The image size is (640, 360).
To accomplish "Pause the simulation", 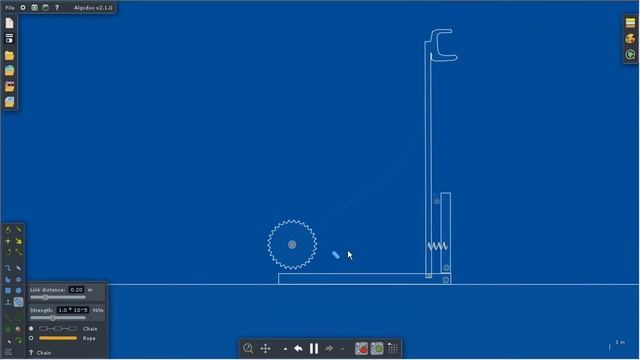I will (x=314, y=349).
